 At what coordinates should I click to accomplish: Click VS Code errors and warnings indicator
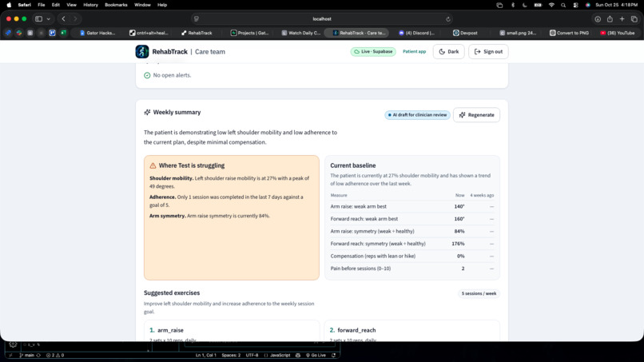click(55, 355)
